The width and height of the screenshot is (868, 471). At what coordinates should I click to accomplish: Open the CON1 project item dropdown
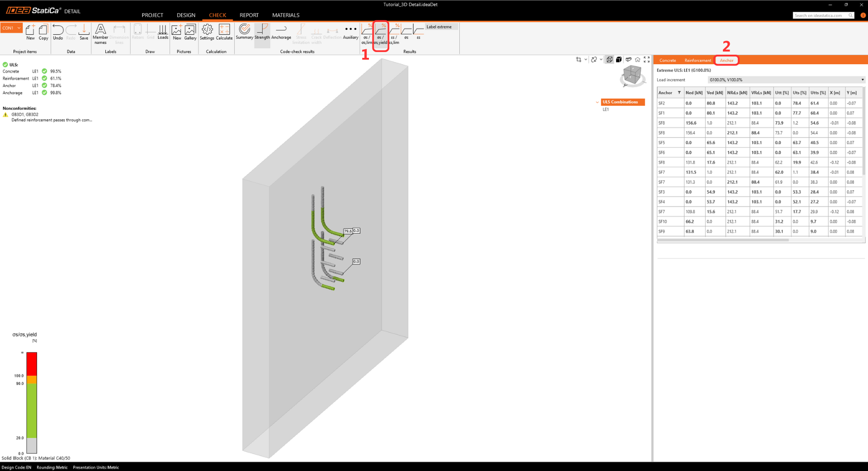tap(11, 28)
